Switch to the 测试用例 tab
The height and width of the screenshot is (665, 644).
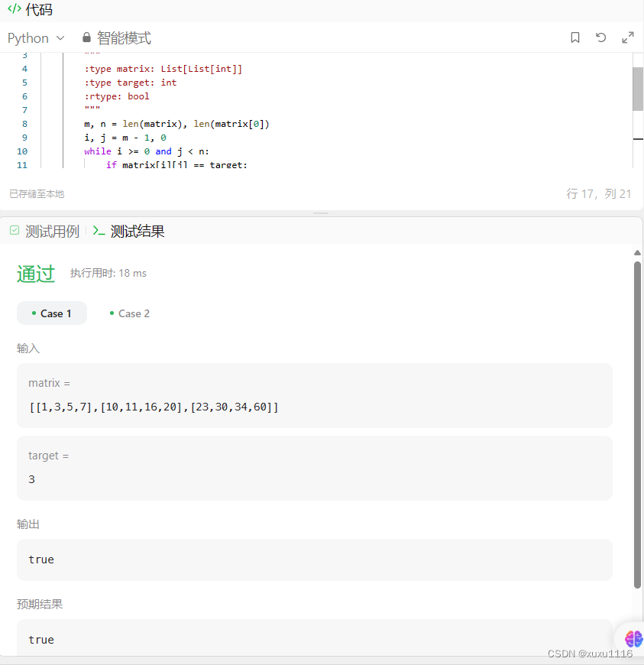pyautogui.click(x=52, y=231)
